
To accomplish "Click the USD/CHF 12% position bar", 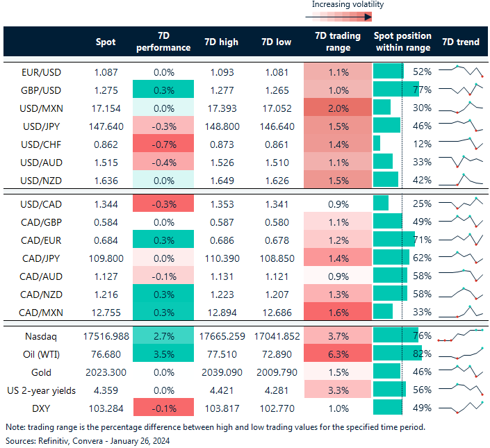I will (377, 144).
